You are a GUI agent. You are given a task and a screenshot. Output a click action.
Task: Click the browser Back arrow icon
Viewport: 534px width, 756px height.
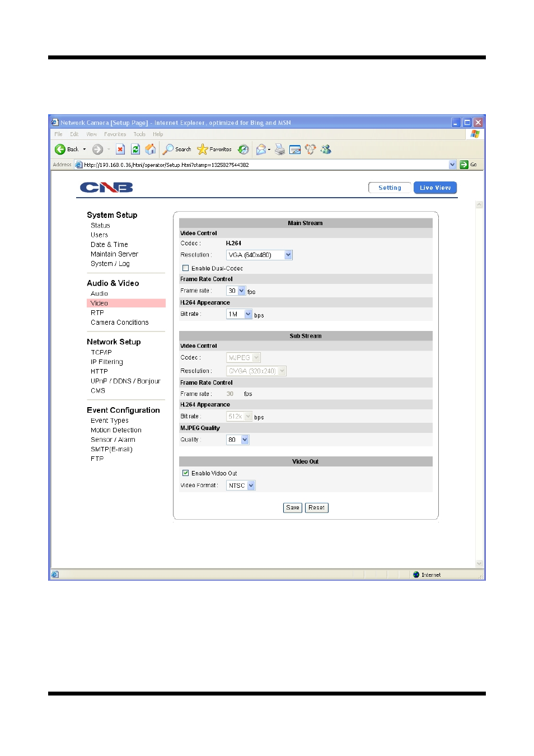(x=60, y=150)
